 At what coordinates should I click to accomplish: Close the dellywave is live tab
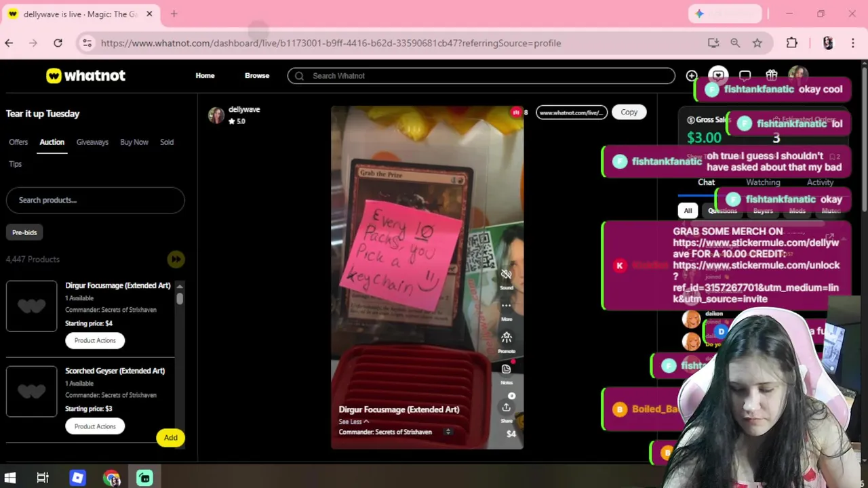pos(149,14)
